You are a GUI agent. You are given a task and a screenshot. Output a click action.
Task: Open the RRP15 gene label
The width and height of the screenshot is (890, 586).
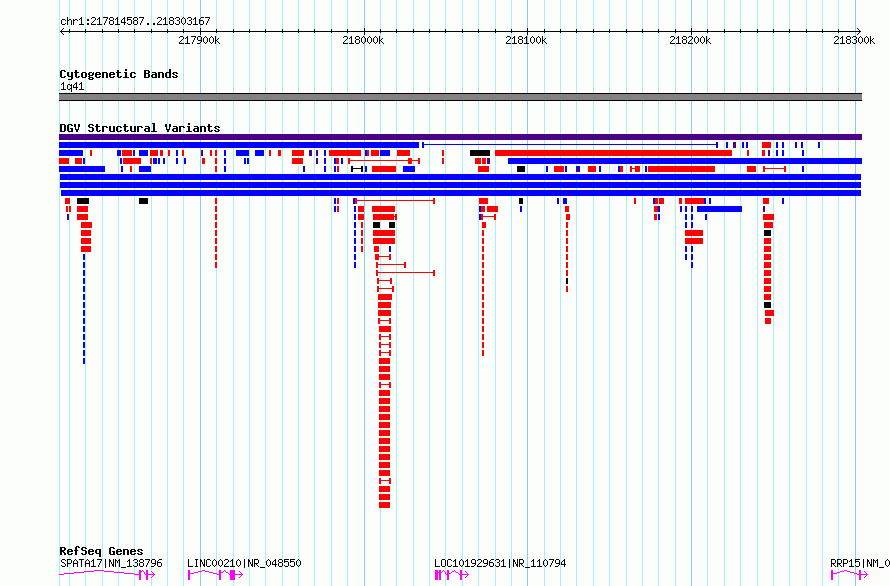(860, 563)
